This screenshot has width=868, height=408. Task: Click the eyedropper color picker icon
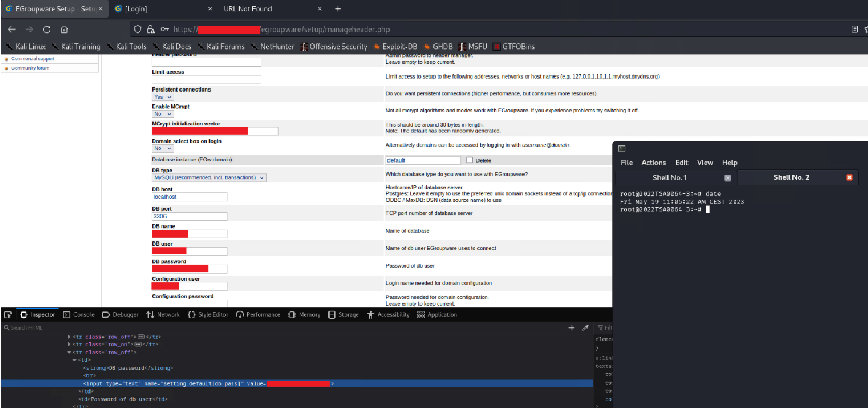tap(585, 328)
